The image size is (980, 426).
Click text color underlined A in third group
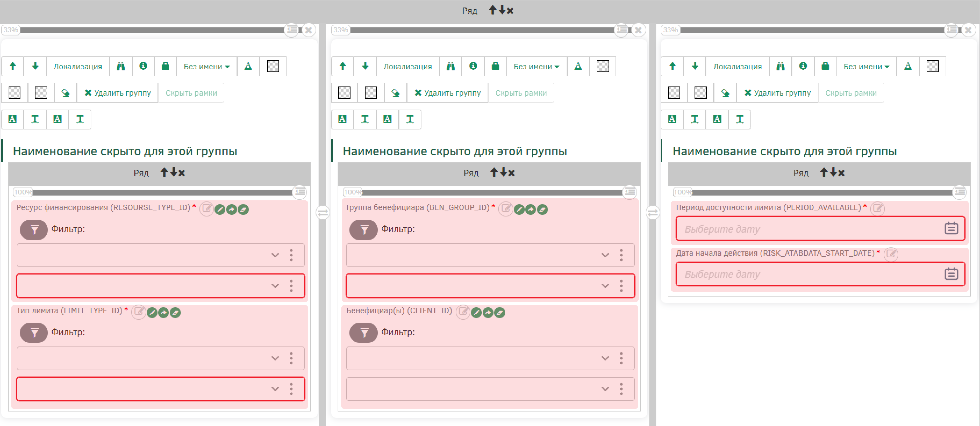pos(908,66)
